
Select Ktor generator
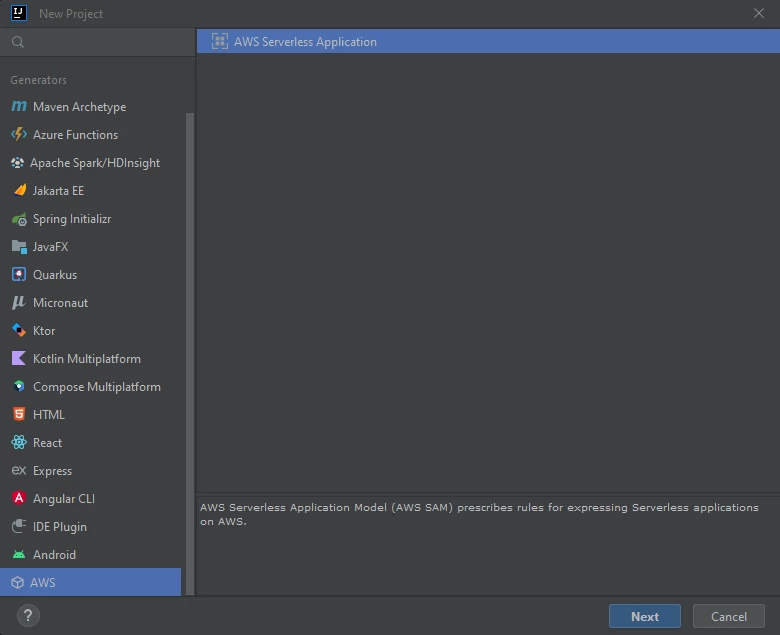click(x=91, y=331)
